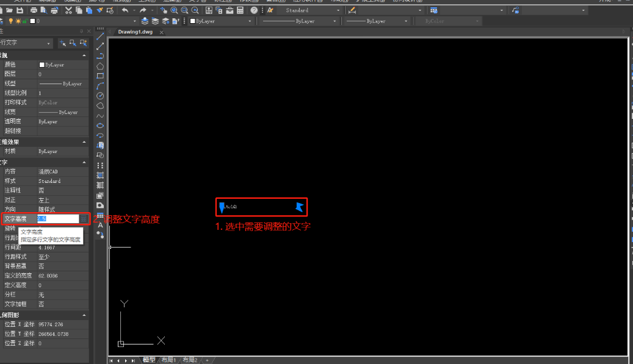633x364 pixels.
Task: Switch to the 布局1 layout tab
Action: click(168, 360)
